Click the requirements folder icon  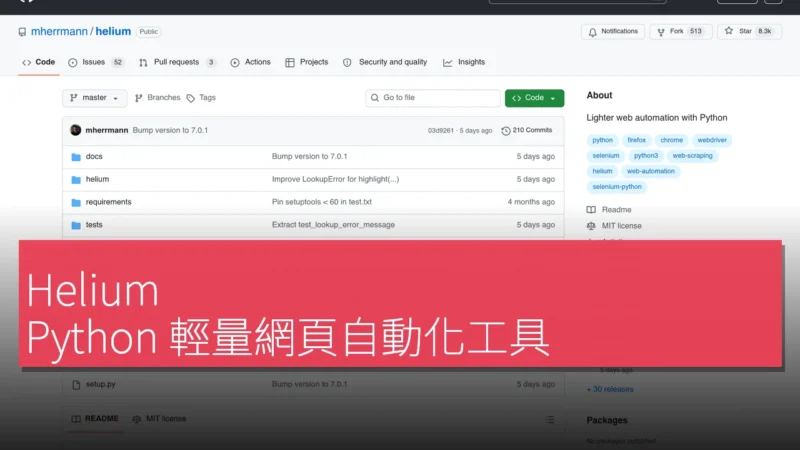pyautogui.click(x=76, y=203)
